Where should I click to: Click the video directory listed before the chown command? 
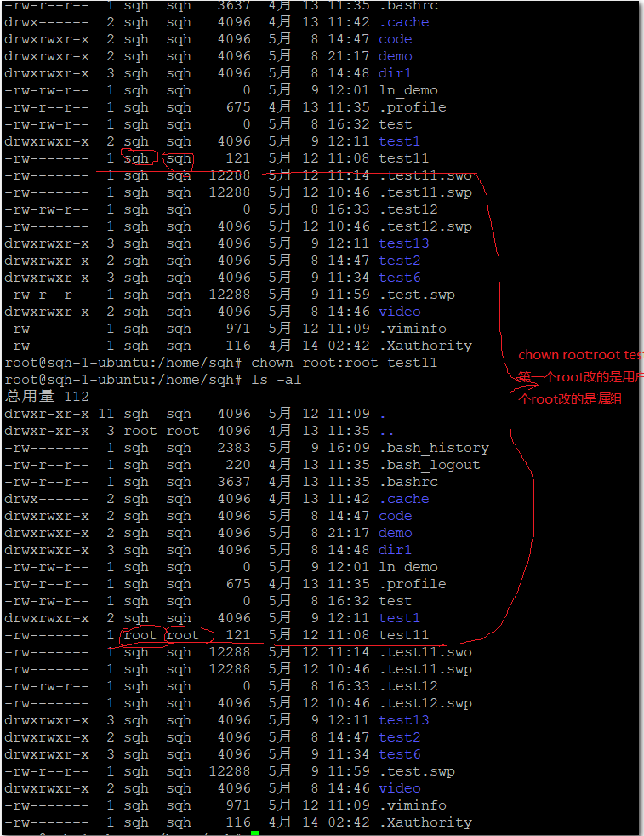point(400,312)
